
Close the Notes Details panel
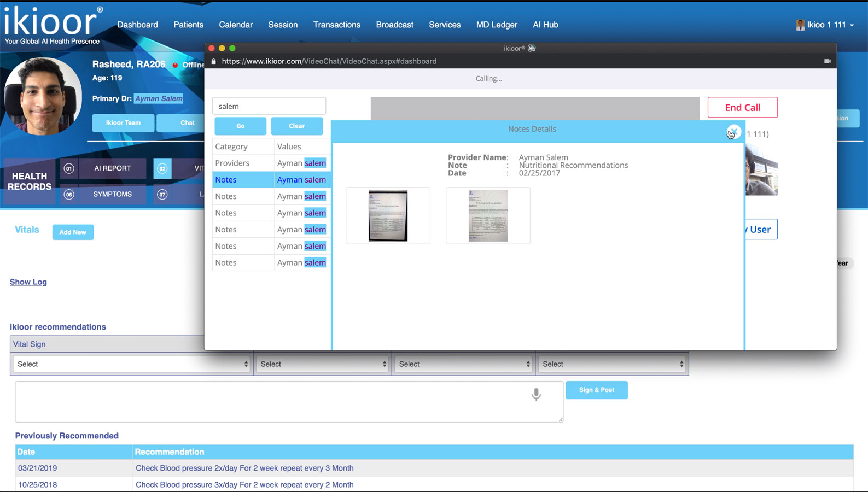click(x=733, y=132)
